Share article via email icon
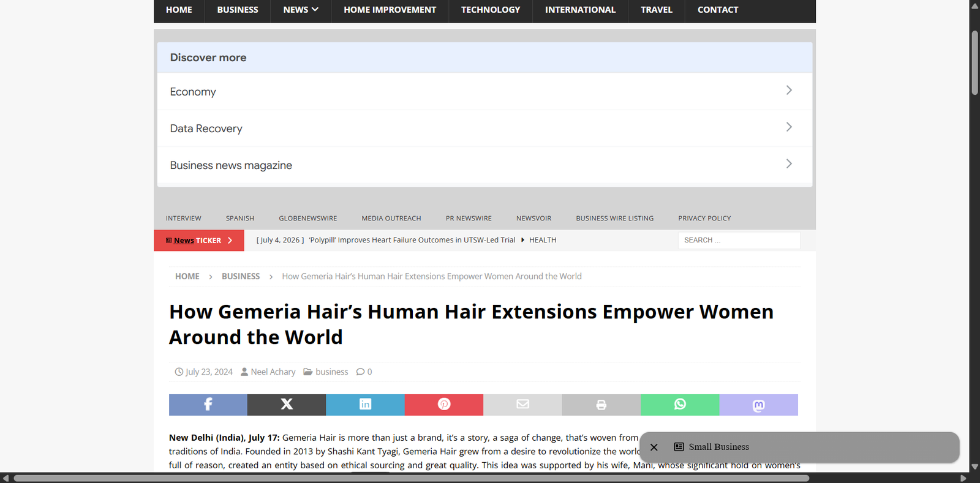This screenshot has width=980, height=483. click(522, 405)
